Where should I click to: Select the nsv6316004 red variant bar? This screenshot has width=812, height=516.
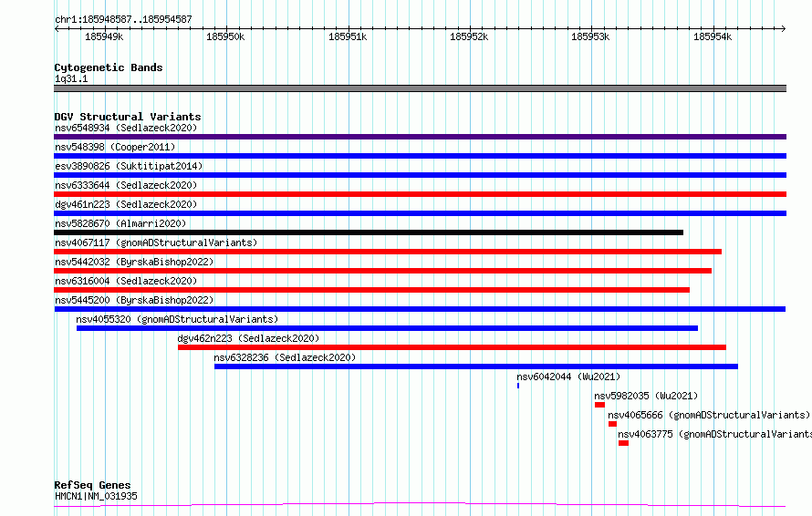point(372,290)
